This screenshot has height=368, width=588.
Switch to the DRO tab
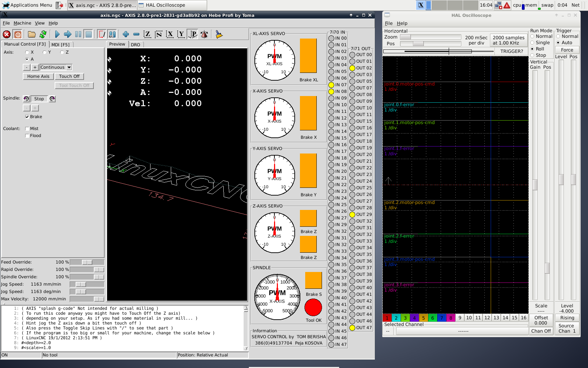point(136,45)
